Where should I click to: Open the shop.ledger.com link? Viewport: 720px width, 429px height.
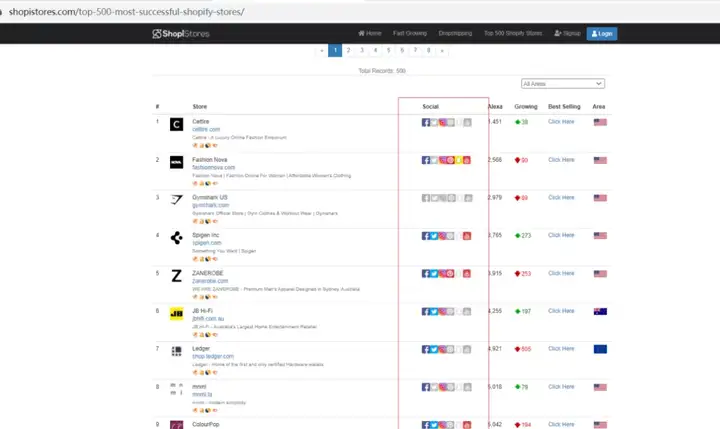click(x=213, y=356)
